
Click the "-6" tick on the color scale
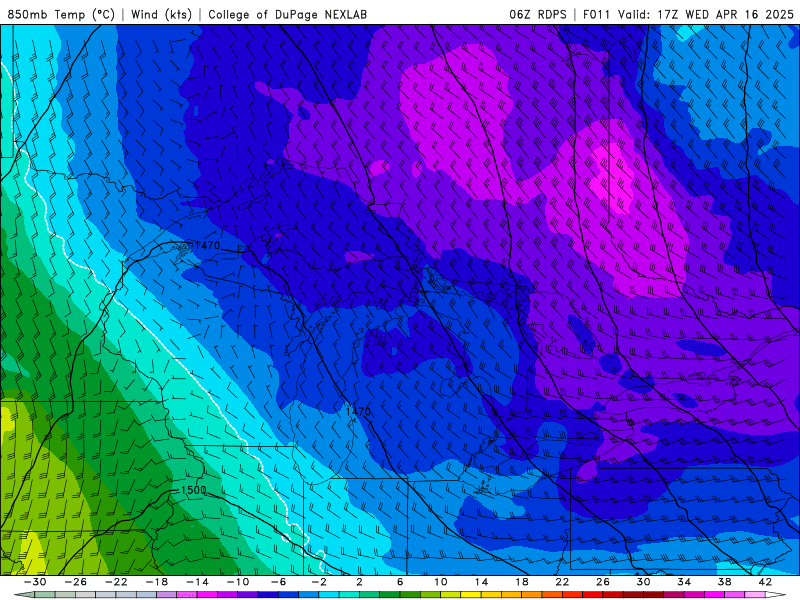278,582
